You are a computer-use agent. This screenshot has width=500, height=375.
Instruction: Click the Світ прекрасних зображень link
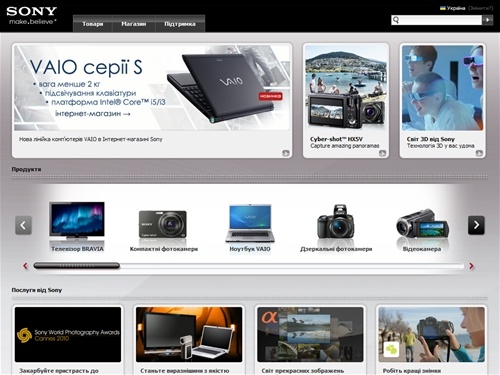pyautogui.click(x=303, y=371)
